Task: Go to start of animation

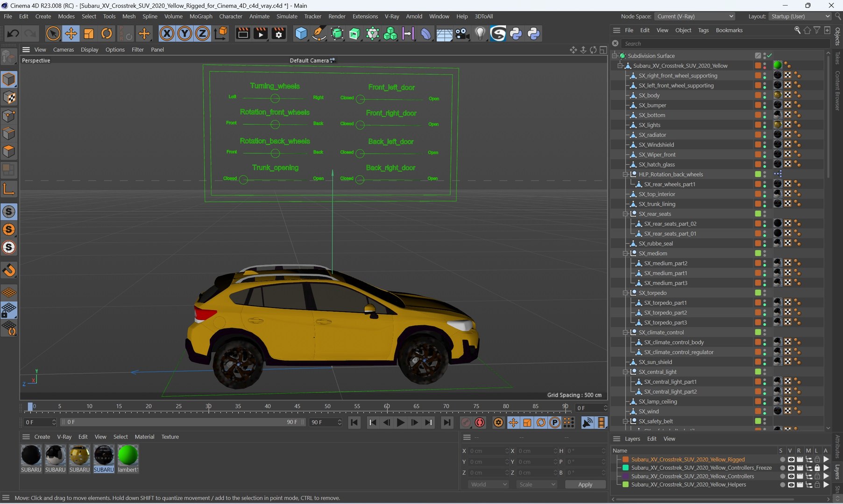Action: tap(354, 422)
